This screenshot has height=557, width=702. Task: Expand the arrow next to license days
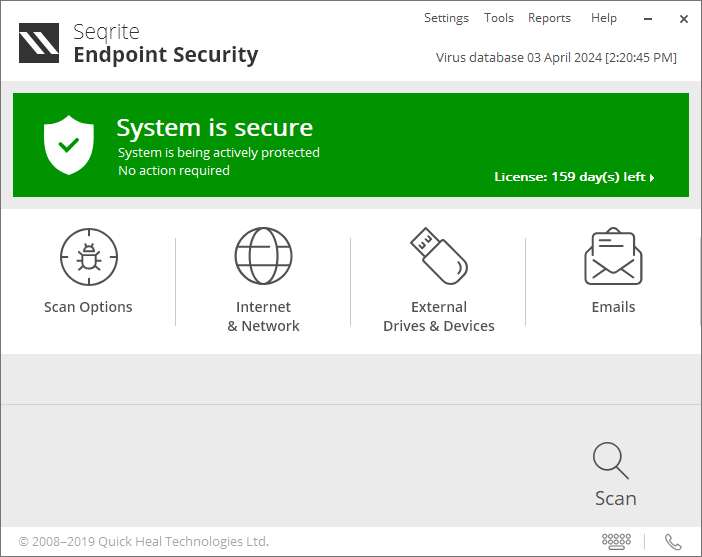(x=652, y=178)
